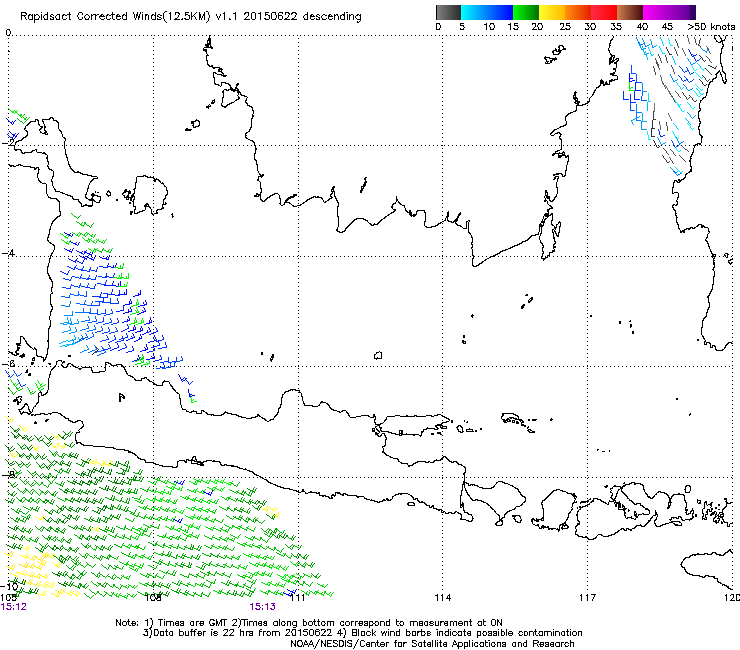Click the purple time stamp '15:13'
Image resolution: width=740 pixels, height=650 pixels.
[x=262, y=607]
